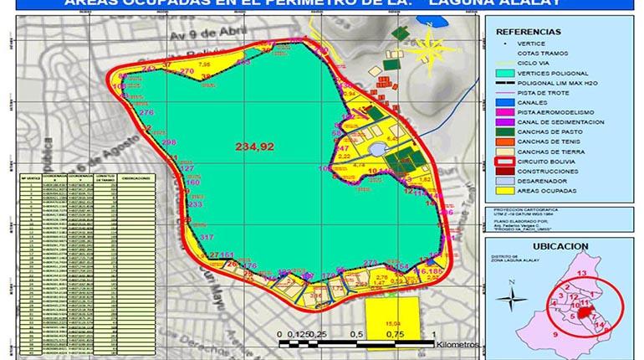Click district 14 in UBICACION map

click(x=599, y=325)
